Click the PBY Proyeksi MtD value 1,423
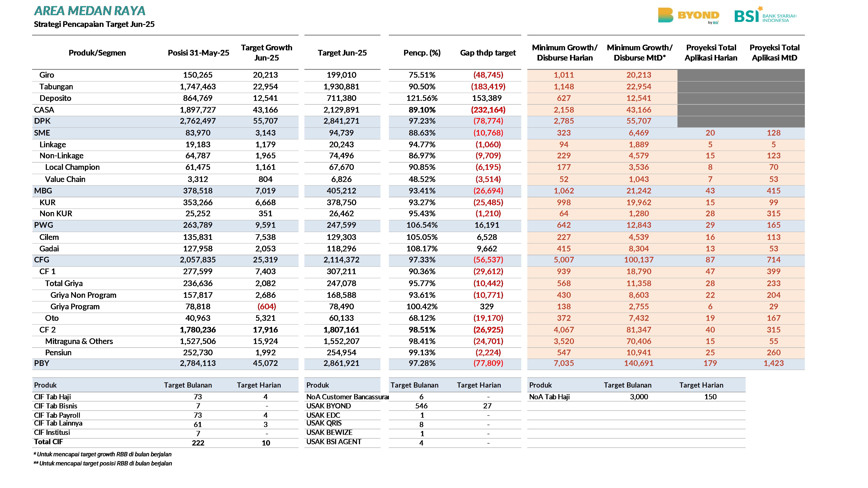 [773, 363]
